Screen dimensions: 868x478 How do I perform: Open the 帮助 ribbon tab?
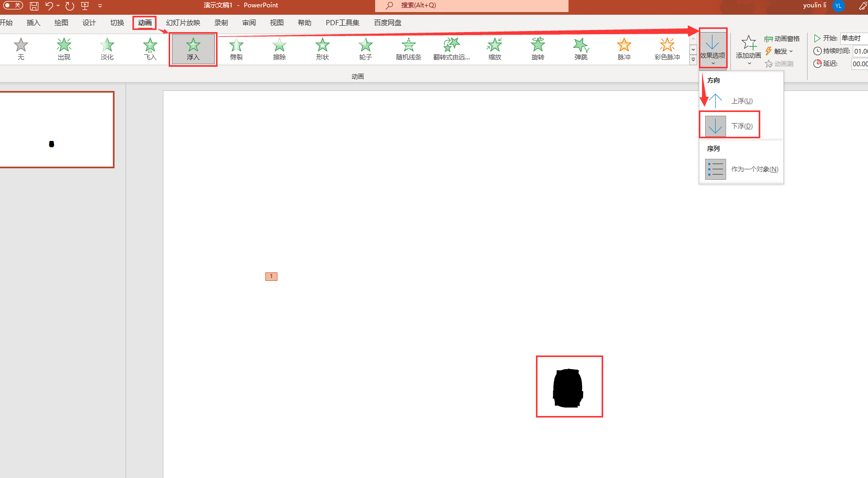pos(305,23)
